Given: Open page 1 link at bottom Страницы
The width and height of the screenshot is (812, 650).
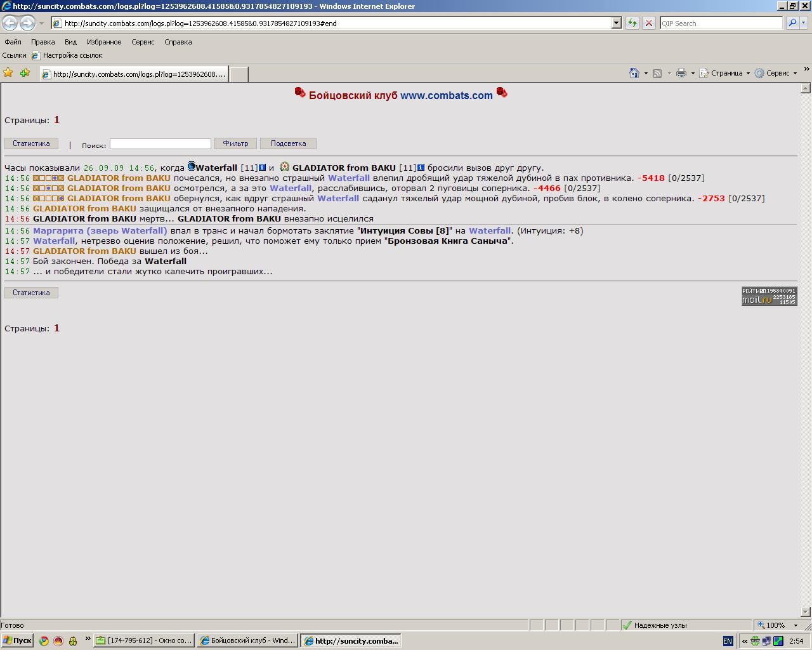Looking at the screenshot, I should [56, 328].
